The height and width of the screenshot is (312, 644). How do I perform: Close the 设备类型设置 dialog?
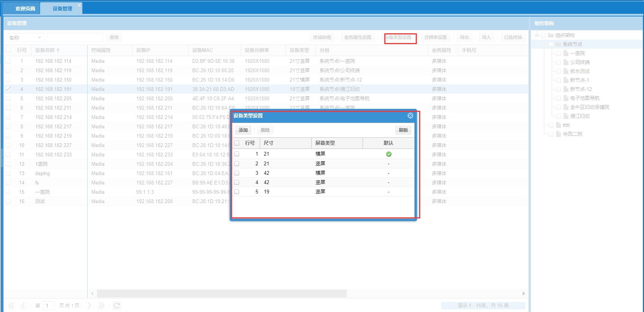pyautogui.click(x=410, y=116)
